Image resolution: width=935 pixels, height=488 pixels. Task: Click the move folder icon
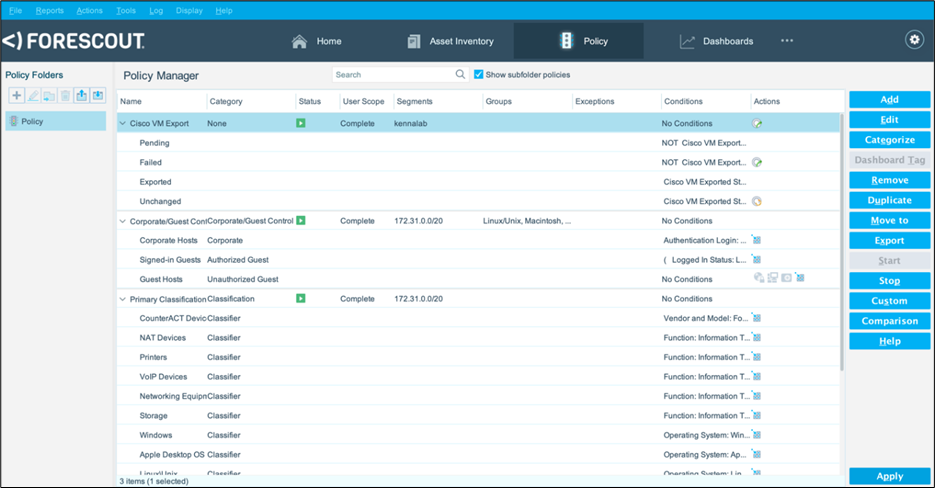point(49,95)
